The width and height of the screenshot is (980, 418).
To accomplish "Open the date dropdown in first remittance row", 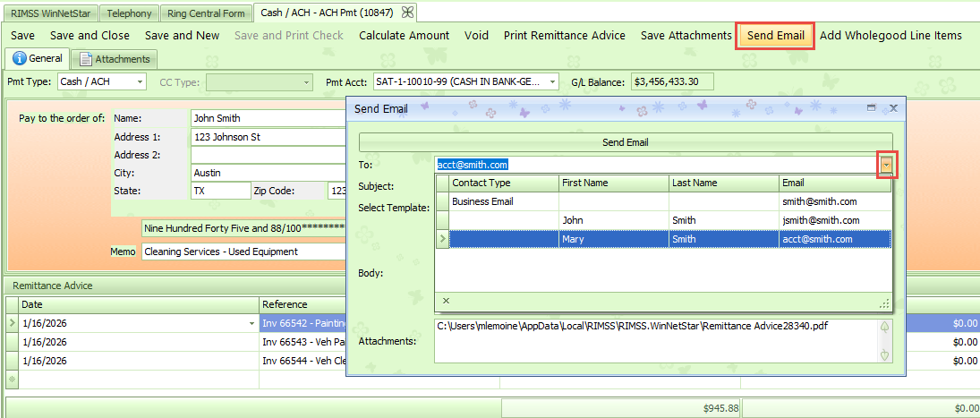I will click(251, 323).
